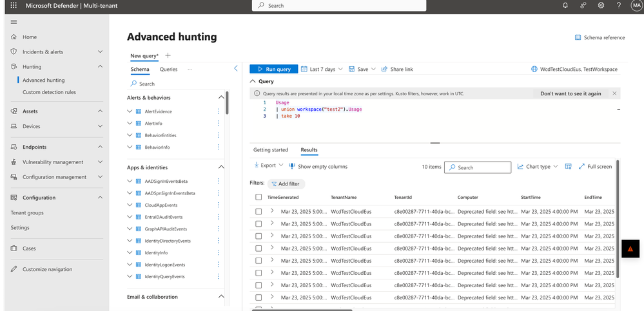This screenshot has width=644, height=311.
Task: Check the sixth result row checkbox
Action: tap(259, 273)
